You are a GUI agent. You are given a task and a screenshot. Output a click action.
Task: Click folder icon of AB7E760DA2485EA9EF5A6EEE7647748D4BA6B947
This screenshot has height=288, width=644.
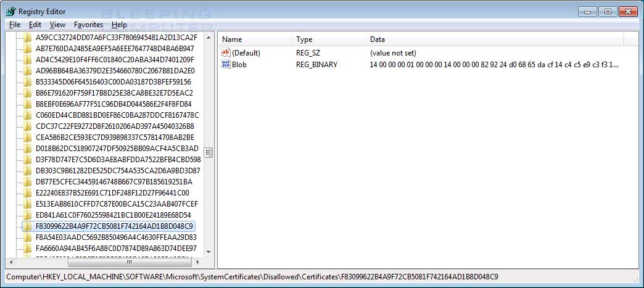[28, 49]
